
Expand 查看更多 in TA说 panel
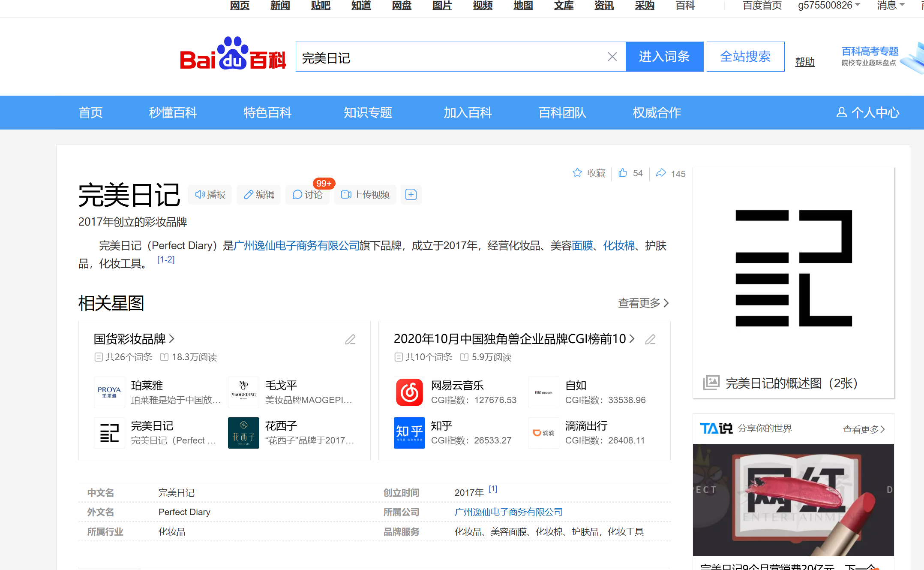click(x=864, y=429)
